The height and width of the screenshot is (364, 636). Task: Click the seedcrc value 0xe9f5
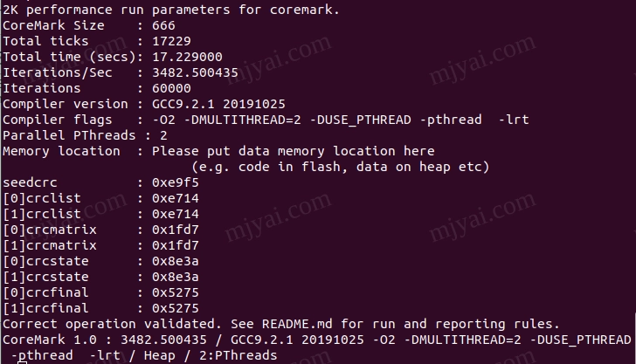tap(176, 182)
